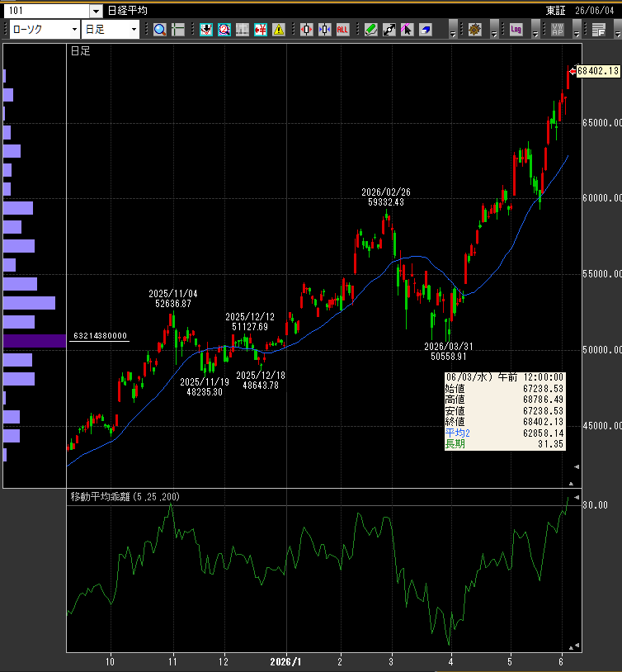
Task: Click the 2026/02/26 59332.43 high label
Action: coord(386,197)
